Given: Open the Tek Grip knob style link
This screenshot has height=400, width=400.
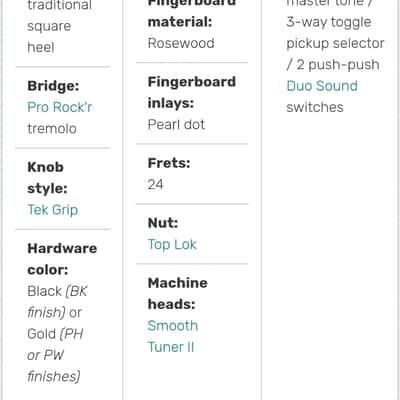Looking at the screenshot, I should click(x=53, y=210).
